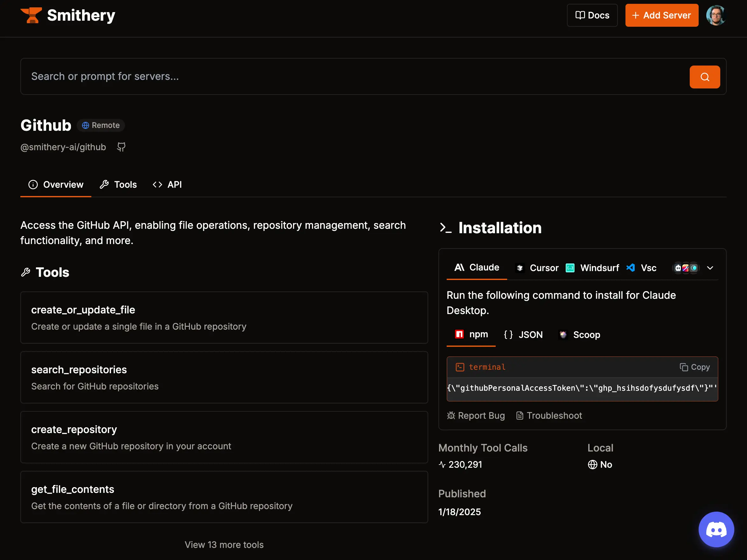Viewport: 747px width, 560px height.
Task: Switch to the Tools tab
Action: pos(118,185)
